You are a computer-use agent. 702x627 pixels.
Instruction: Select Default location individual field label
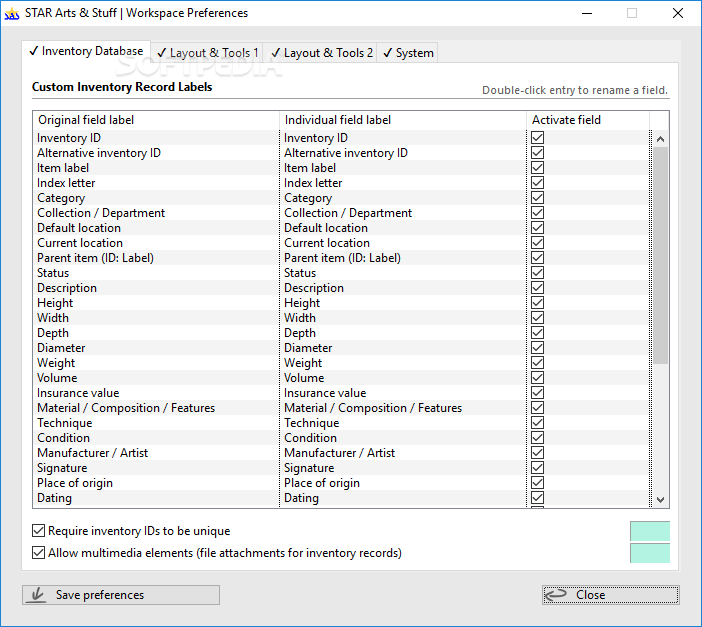tap(326, 228)
